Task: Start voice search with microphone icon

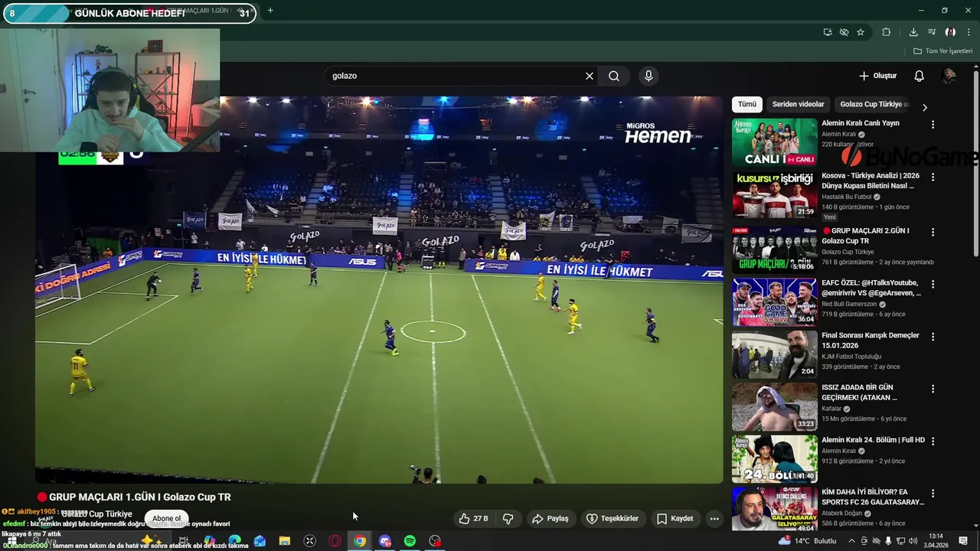Action: [x=648, y=76]
